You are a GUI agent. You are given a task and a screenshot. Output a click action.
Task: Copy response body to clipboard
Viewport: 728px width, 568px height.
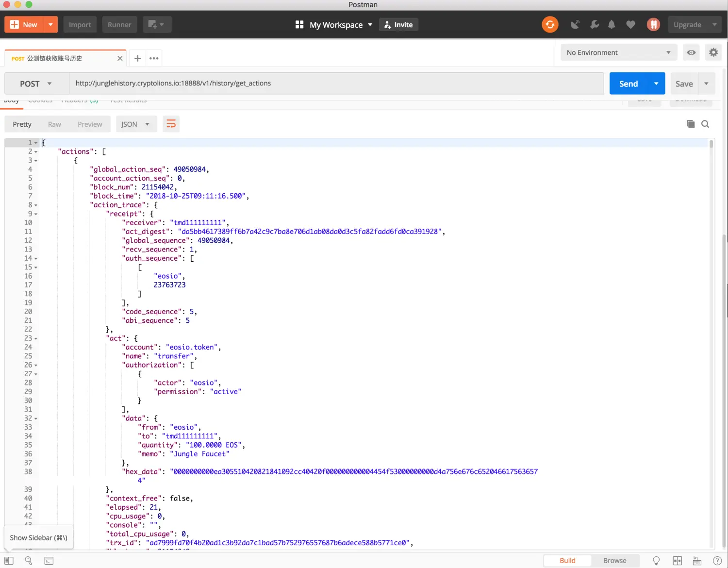click(x=691, y=124)
